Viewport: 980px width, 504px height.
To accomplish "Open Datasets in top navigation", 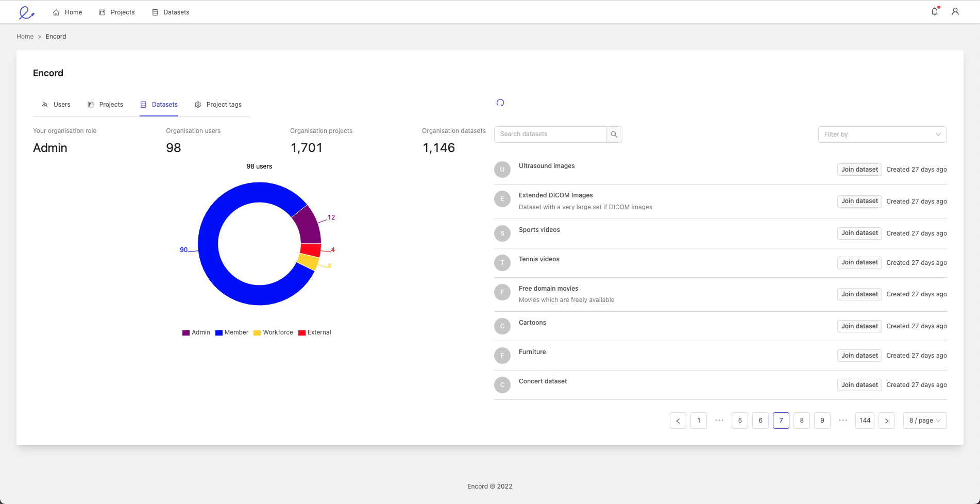I will (171, 12).
